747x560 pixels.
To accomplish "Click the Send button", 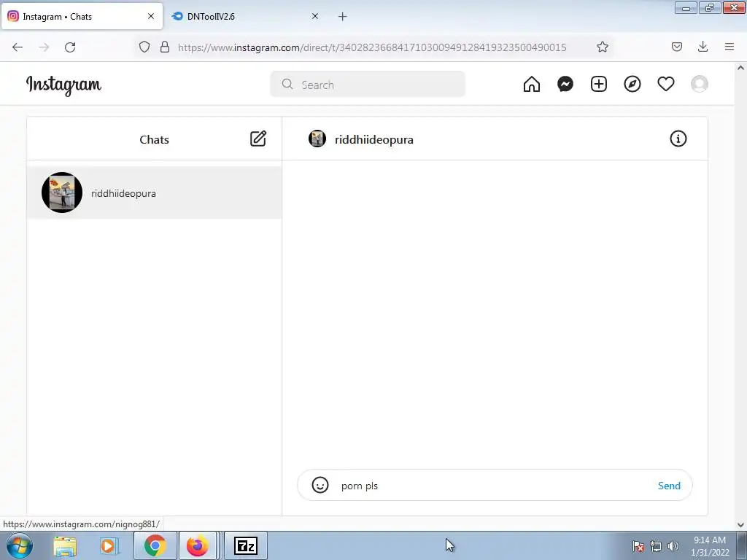I will [x=669, y=486].
